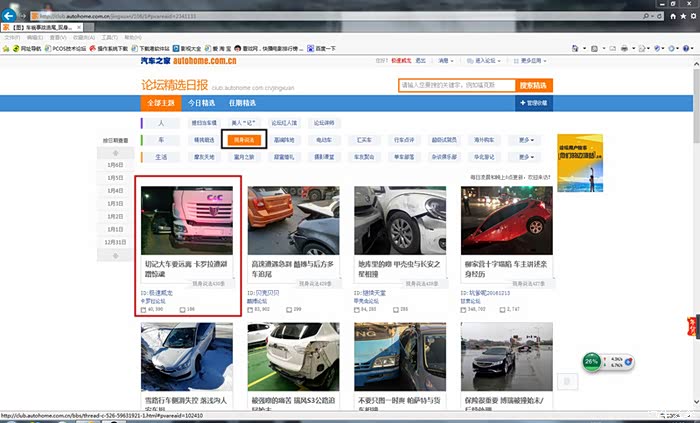
Task: Select the 1月6日 date in sidebar
Action: pyautogui.click(x=116, y=164)
